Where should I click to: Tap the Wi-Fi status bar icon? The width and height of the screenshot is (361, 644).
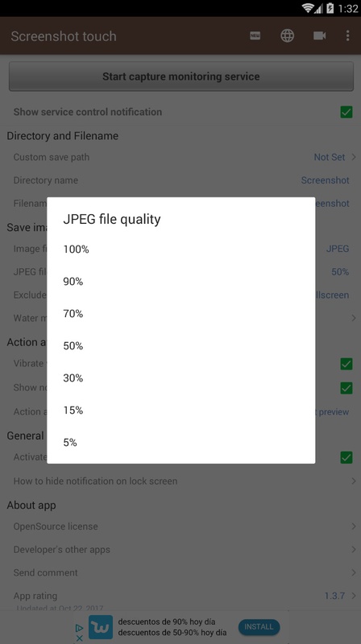pos(307,8)
